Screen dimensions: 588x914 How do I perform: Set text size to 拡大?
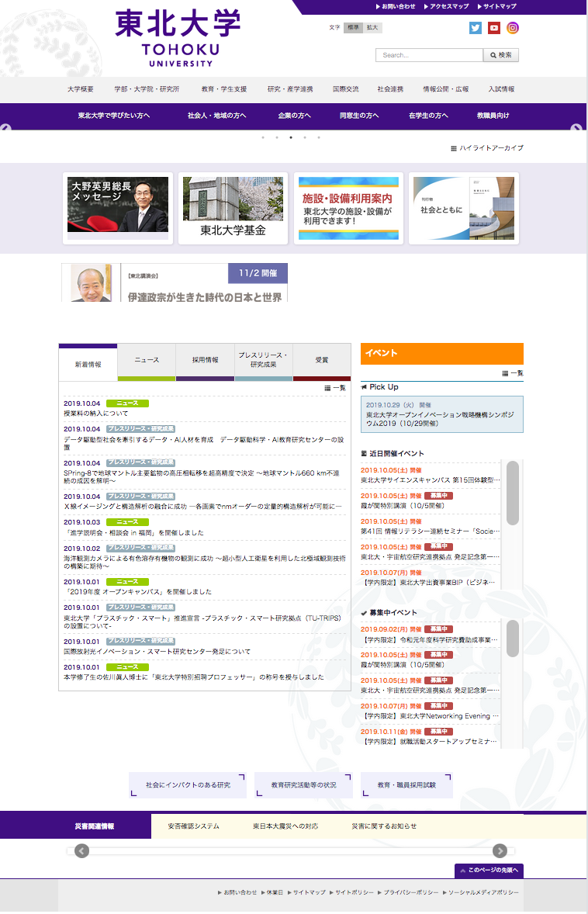pos(372,27)
